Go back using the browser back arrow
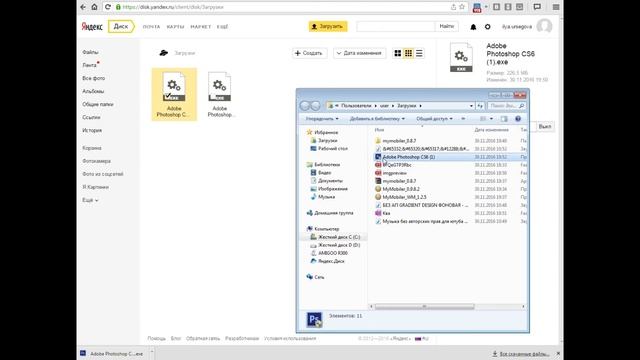 (83, 7)
